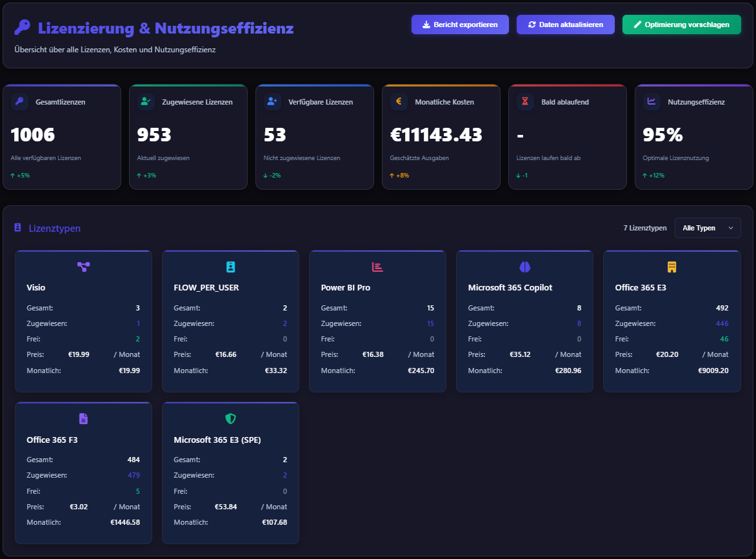Click the Lizenztypen section heading
Screen dimensions: 756x559
tap(54, 229)
